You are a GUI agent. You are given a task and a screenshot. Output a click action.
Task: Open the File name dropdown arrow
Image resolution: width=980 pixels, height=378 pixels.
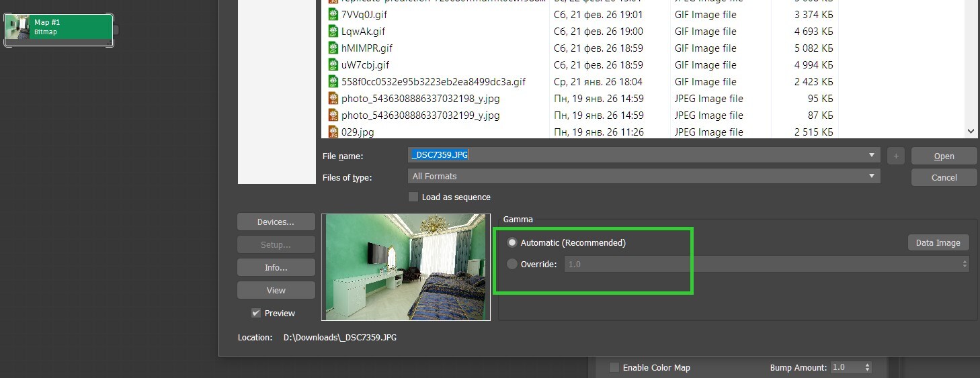tap(872, 154)
